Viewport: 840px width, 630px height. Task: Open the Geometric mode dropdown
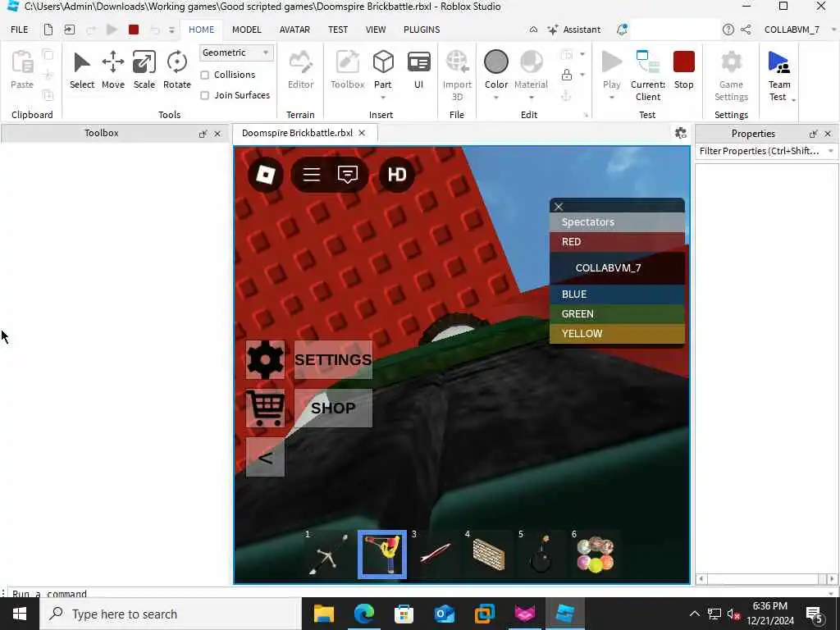[x=235, y=52]
